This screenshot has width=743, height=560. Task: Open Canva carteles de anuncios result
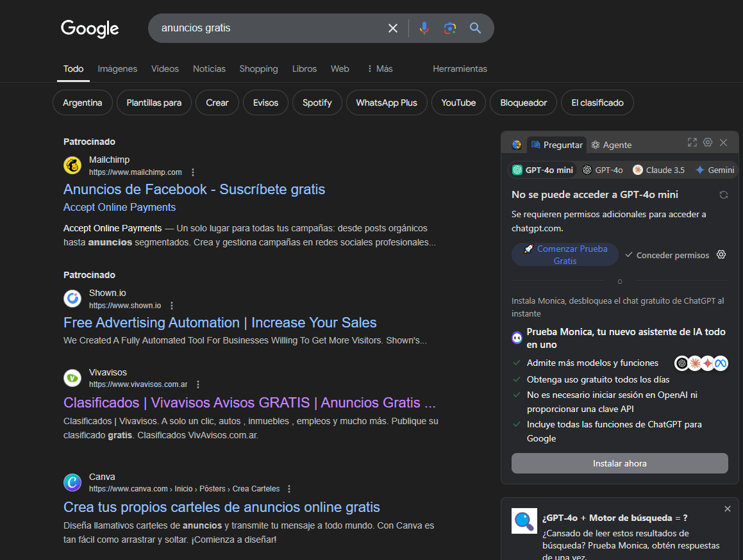(x=222, y=507)
